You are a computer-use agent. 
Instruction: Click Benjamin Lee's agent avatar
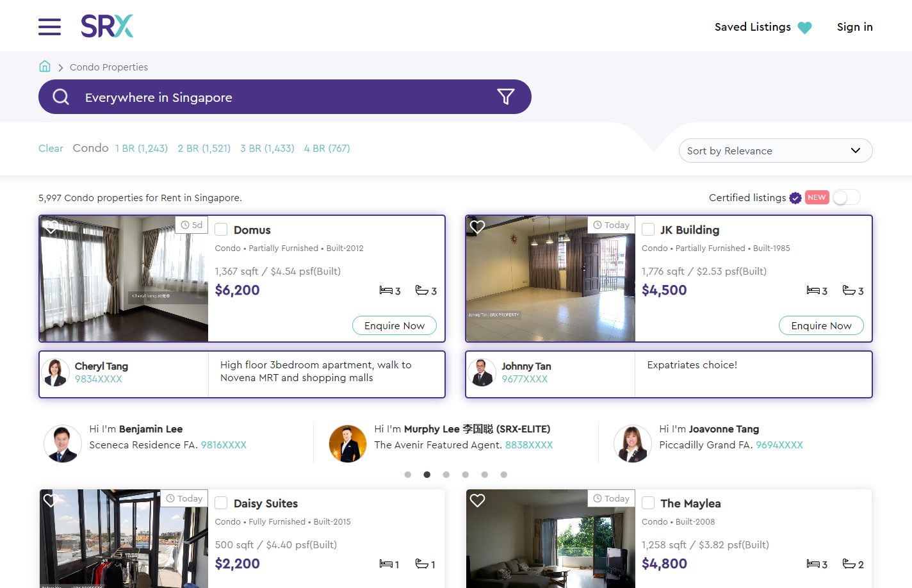tap(63, 444)
